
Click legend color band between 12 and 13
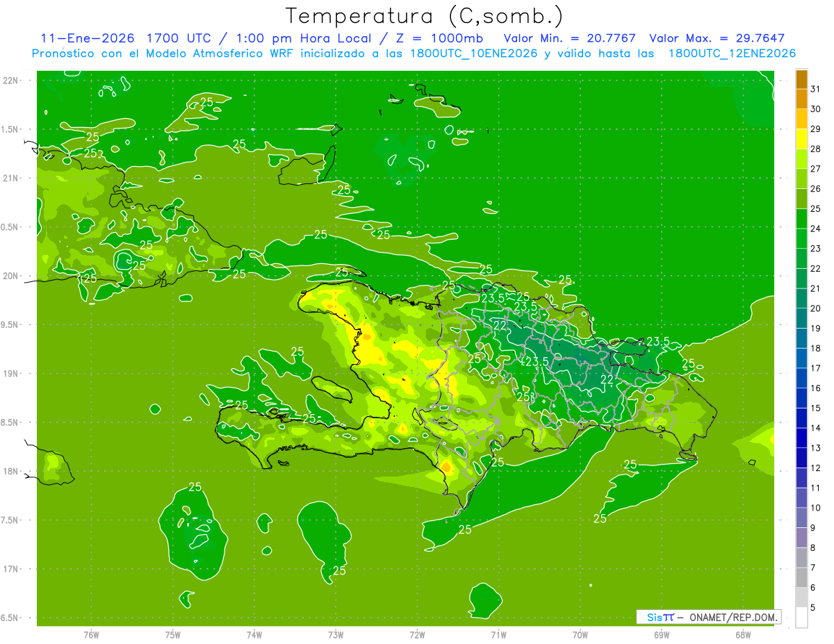tap(801, 458)
